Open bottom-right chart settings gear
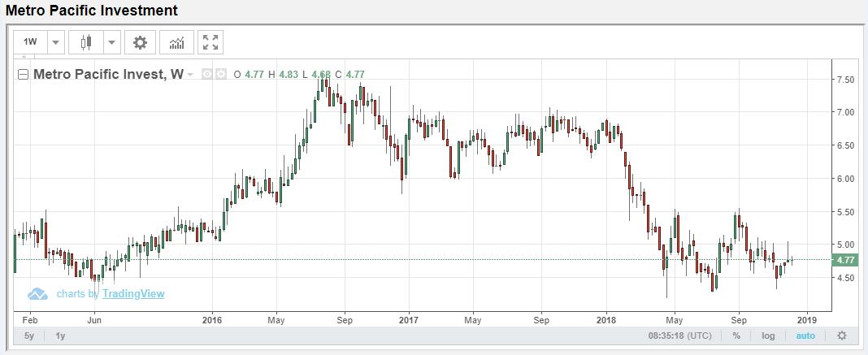The image size is (868, 355). (x=841, y=336)
